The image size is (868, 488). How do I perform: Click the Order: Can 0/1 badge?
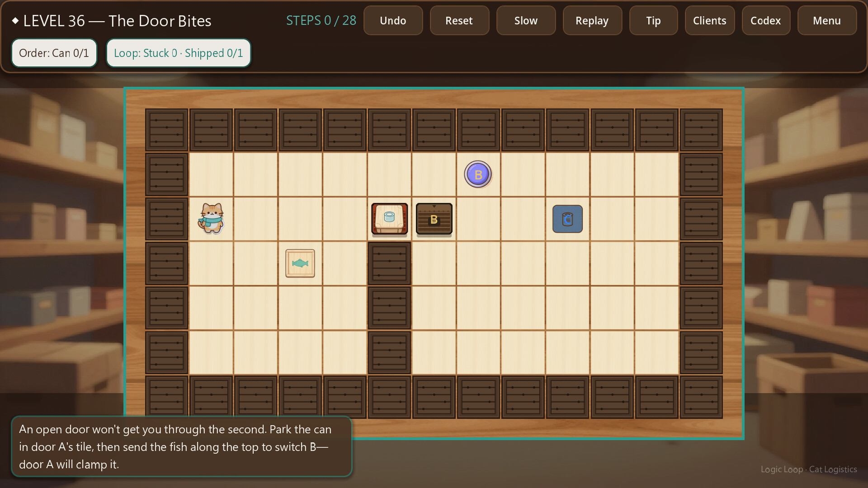click(54, 53)
